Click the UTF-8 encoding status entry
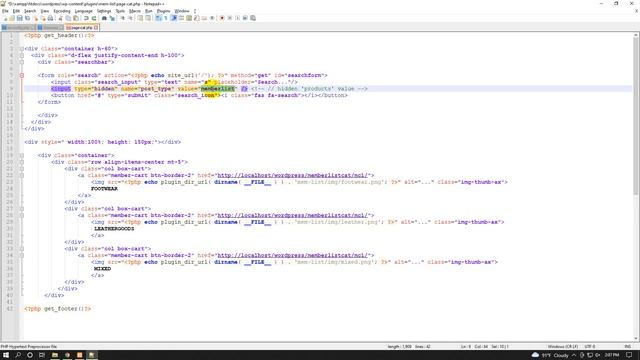Viewport: 640px width, 360px height. point(590,347)
